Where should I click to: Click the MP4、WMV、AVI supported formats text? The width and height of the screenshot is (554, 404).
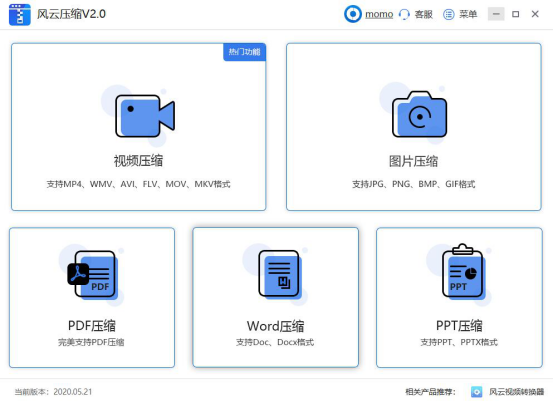tap(138, 184)
